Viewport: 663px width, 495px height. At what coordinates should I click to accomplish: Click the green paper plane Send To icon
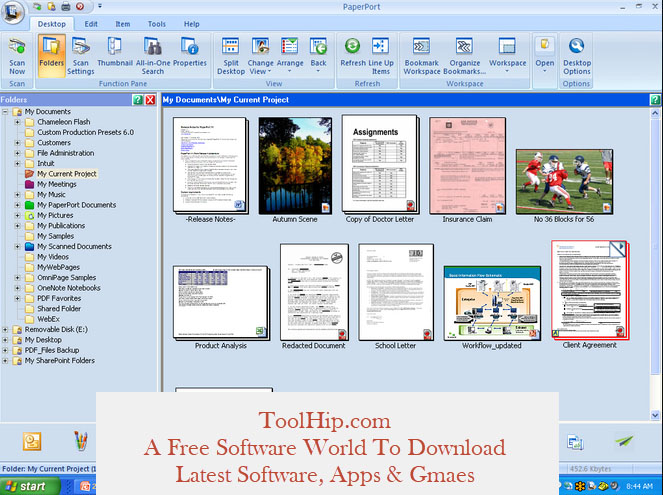pos(624,441)
